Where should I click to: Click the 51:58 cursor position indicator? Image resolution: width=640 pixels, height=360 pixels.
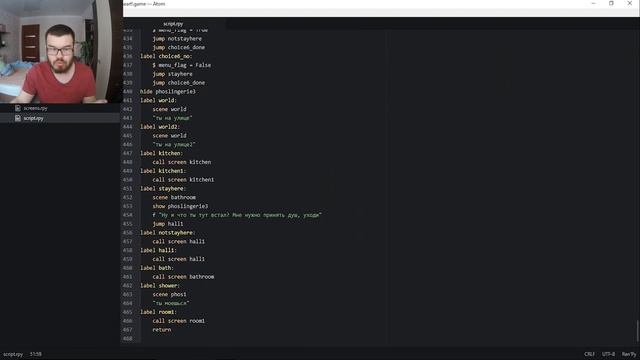pos(36,354)
